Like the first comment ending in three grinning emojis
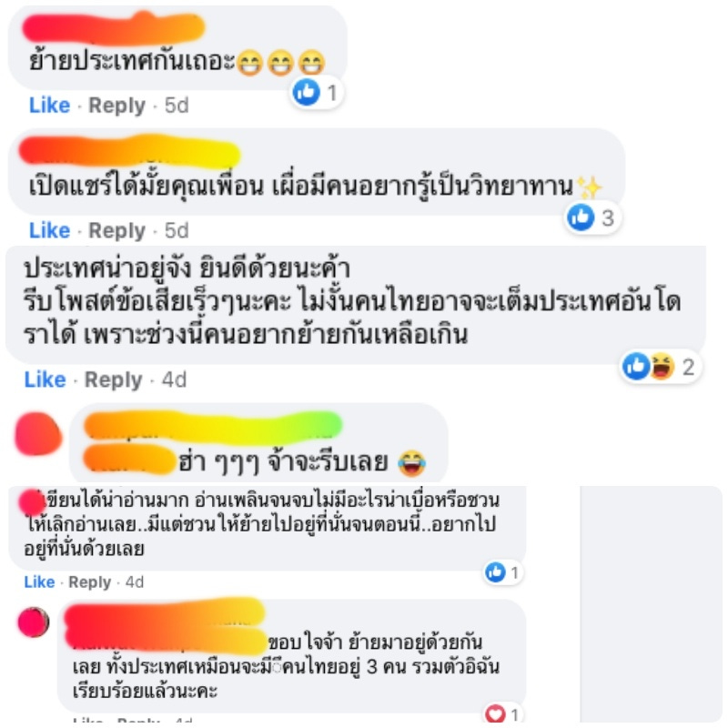The height and width of the screenshot is (728, 728). (x=50, y=106)
